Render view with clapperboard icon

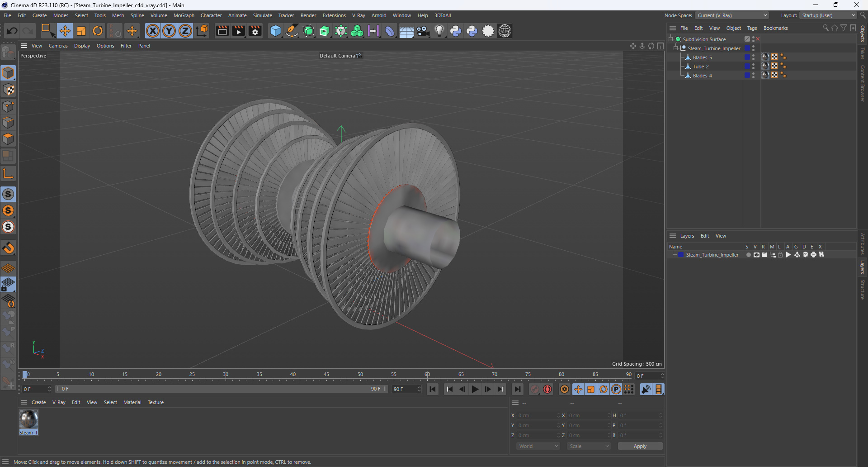pos(222,31)
